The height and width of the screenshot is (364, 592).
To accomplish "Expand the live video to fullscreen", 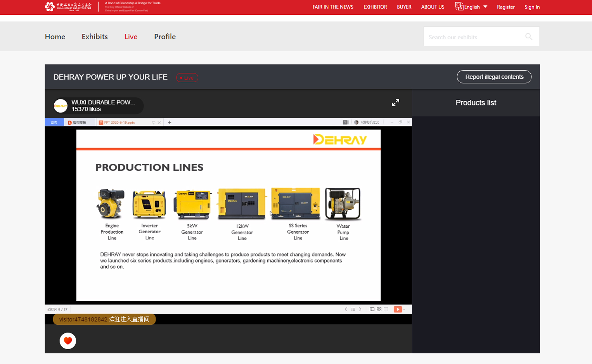I will (x=395, y=102).
